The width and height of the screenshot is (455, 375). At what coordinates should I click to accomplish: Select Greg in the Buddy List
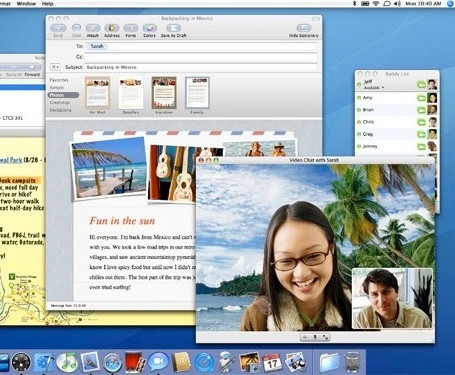pos(397,134)
